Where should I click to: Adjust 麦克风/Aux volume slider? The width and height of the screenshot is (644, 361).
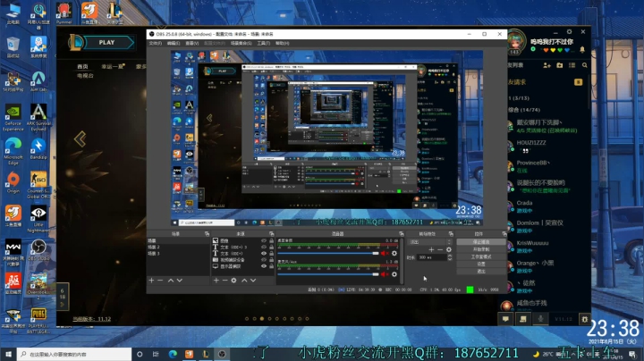coord(328,274)
